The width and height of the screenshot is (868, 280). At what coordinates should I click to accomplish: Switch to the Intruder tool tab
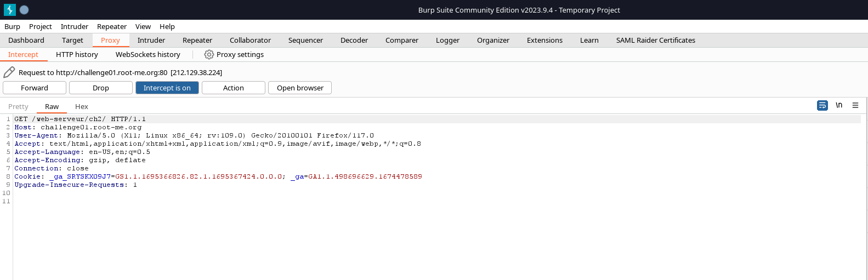click(151, 40)
